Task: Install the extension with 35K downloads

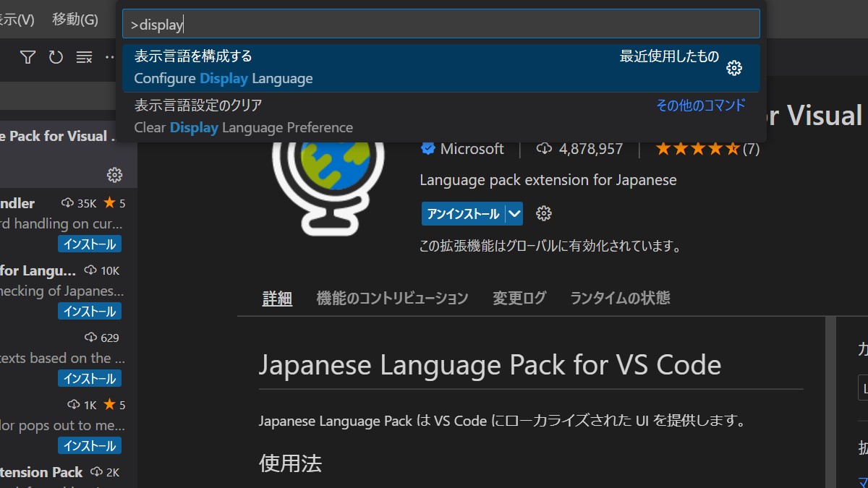Action: point(90,244)
